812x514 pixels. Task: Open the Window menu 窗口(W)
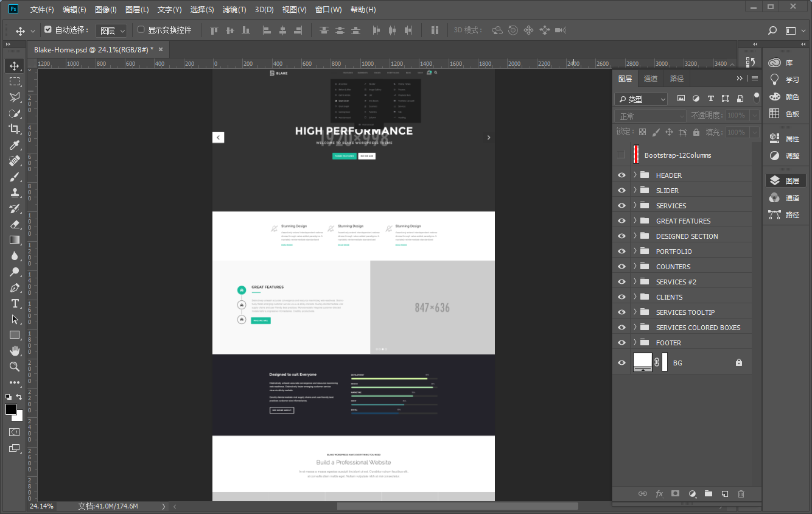point(329,10)
